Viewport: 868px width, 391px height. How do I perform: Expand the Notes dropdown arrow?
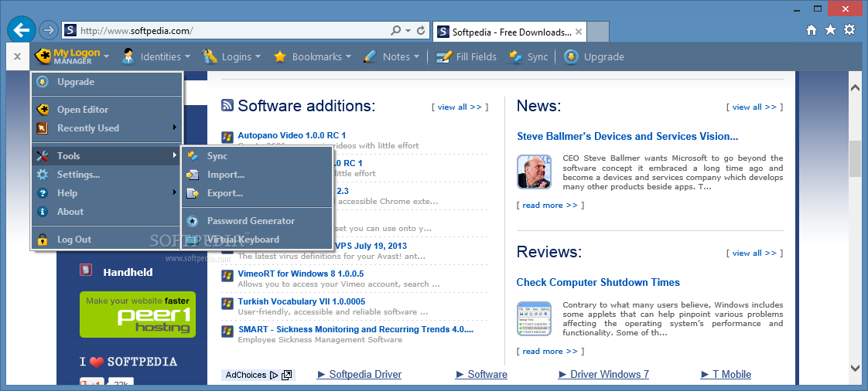pos(416,56)
